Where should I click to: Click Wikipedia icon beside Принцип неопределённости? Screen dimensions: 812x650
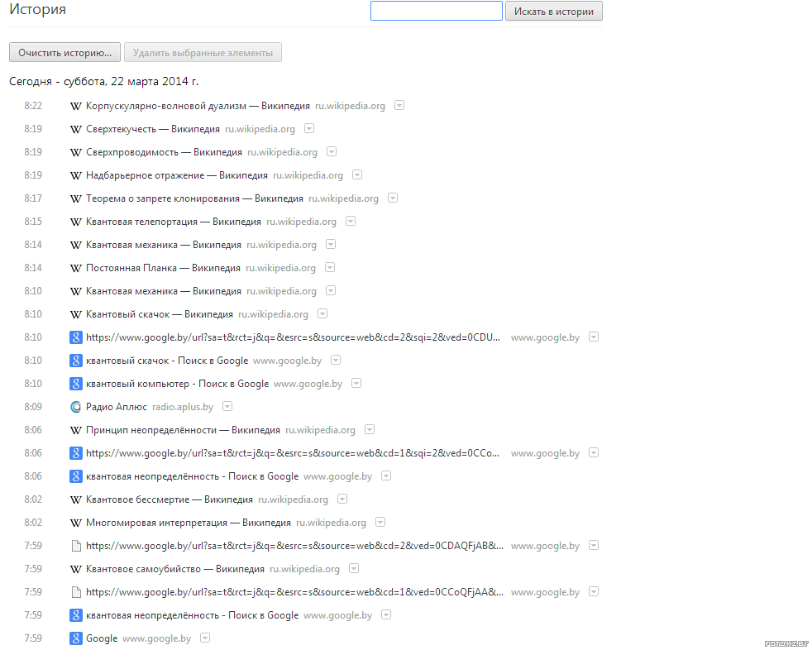(75, 430)
